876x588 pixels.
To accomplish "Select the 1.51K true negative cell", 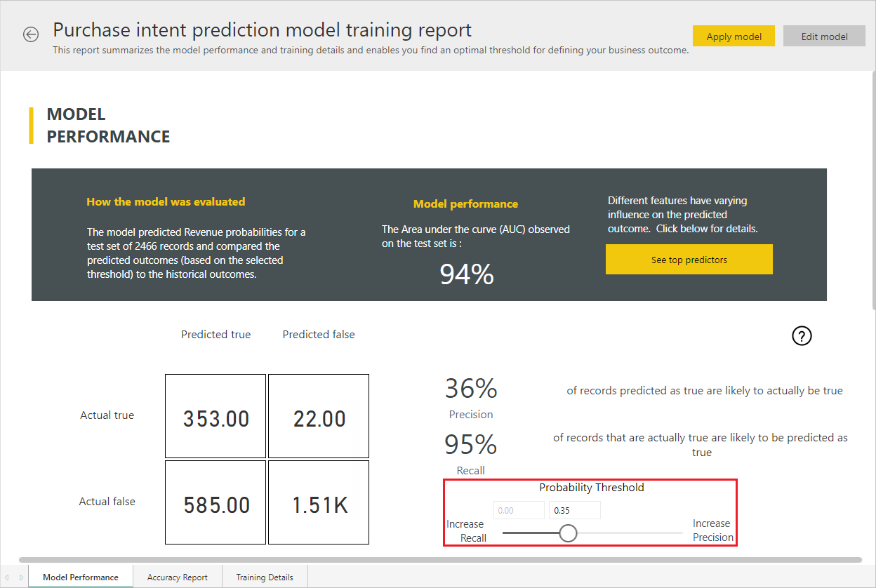I will [x=319, y=502].
